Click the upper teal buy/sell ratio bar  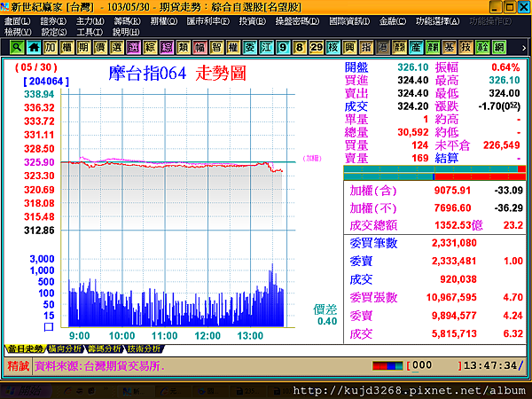434,169
